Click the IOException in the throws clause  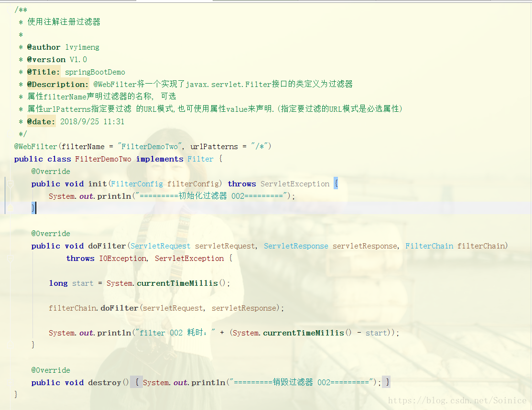123,259
